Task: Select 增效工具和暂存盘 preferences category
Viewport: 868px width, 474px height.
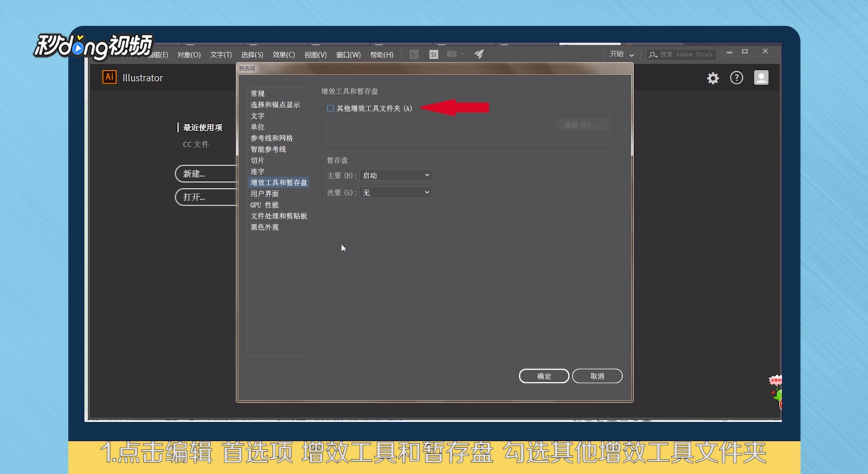Action: point(279,183)
